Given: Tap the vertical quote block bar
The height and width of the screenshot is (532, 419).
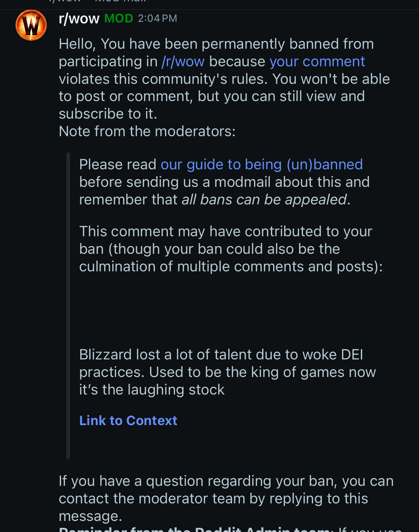Looking at the screenshot, I should tap(68, 305).
